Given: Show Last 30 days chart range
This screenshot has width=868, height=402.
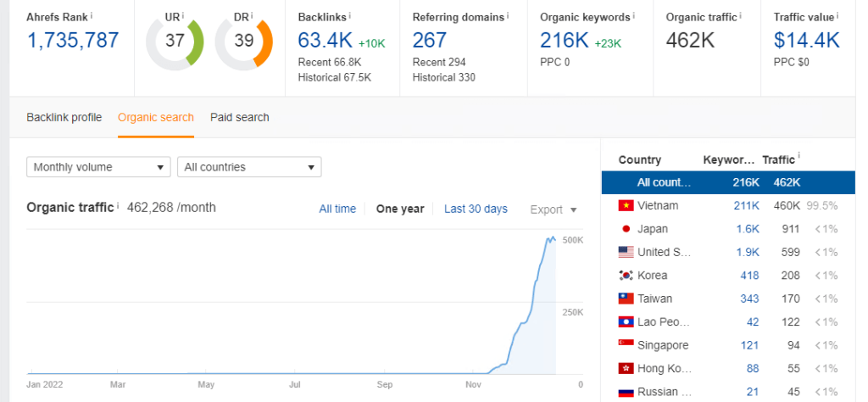Looking at the screenshot, I should [476, 209].
